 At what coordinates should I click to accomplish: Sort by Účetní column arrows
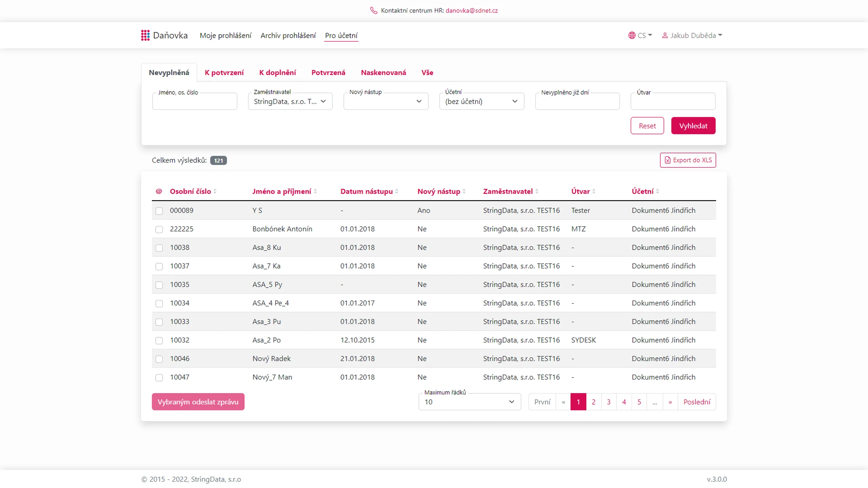[x=658, y=191]
